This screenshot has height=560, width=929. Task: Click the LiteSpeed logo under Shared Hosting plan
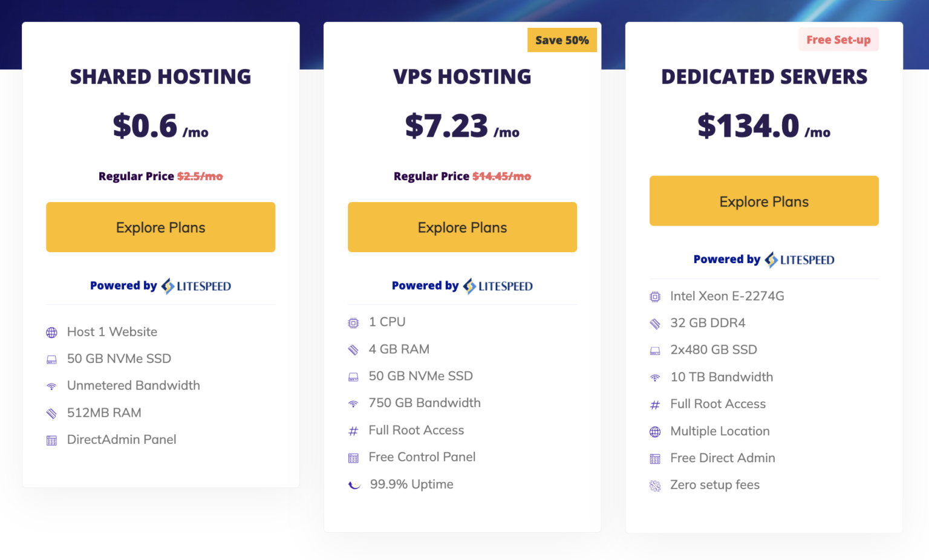tap(195, 285)
